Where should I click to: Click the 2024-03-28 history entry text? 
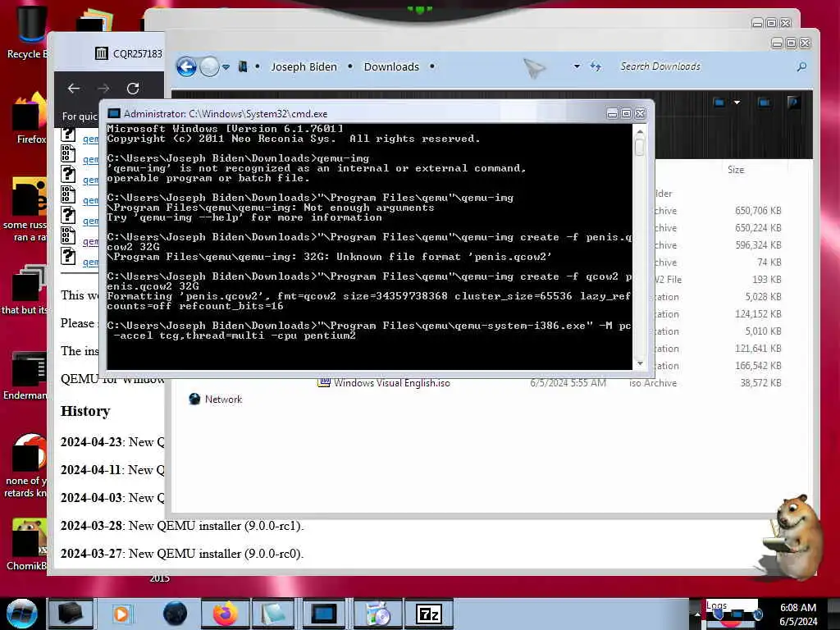182,526
